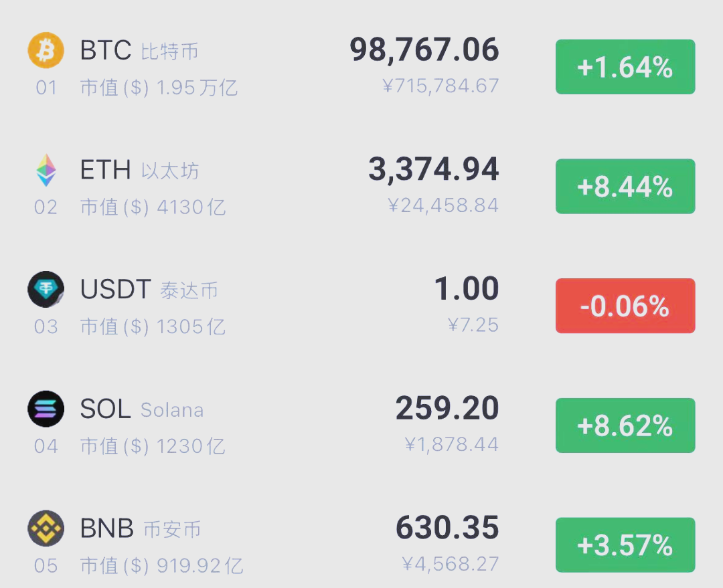The image size is (723, 588).
Task: Tap the yellow BNB coin icon
Action: coord(46,528)
